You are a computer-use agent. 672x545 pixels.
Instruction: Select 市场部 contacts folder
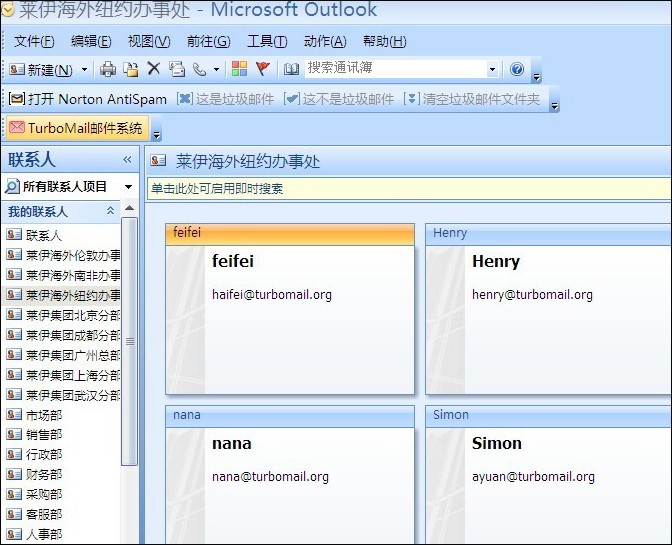34,415
